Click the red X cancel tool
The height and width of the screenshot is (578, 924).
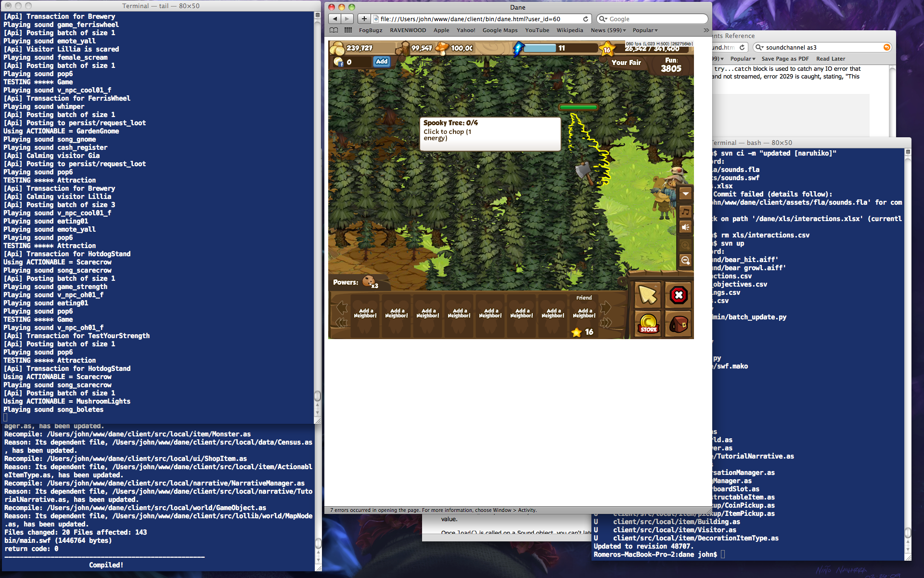[679, 295]
